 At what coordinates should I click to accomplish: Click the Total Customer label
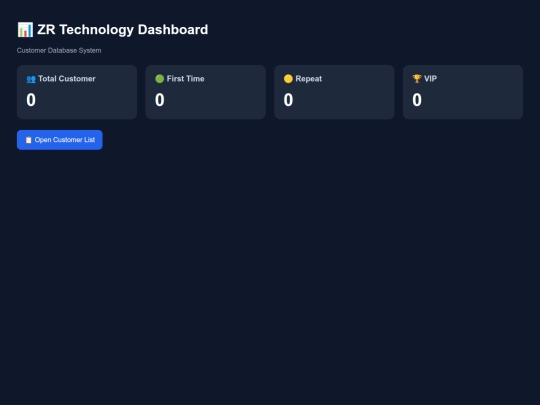[x=67, y=79]
